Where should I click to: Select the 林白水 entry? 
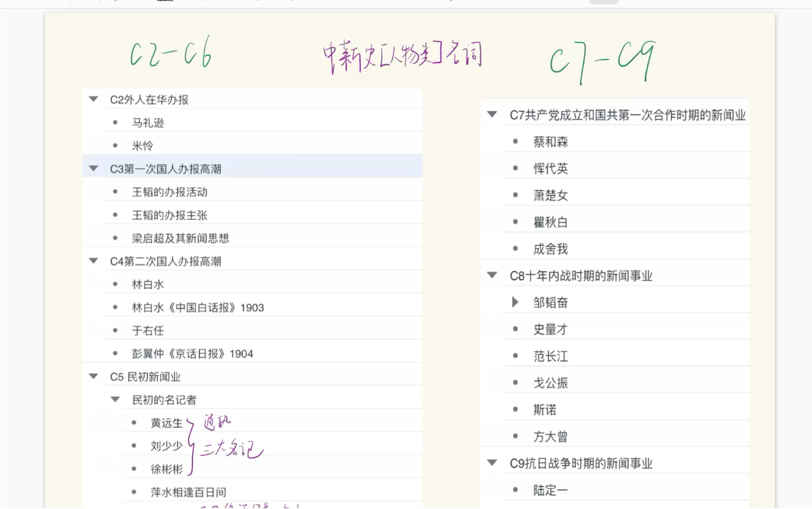click(x=148, y=284)
